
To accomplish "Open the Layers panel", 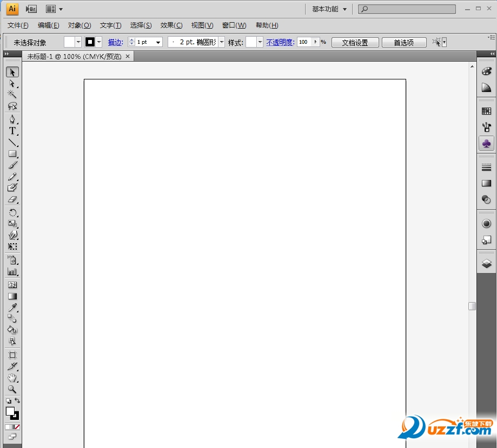I will tap(486, 264).
